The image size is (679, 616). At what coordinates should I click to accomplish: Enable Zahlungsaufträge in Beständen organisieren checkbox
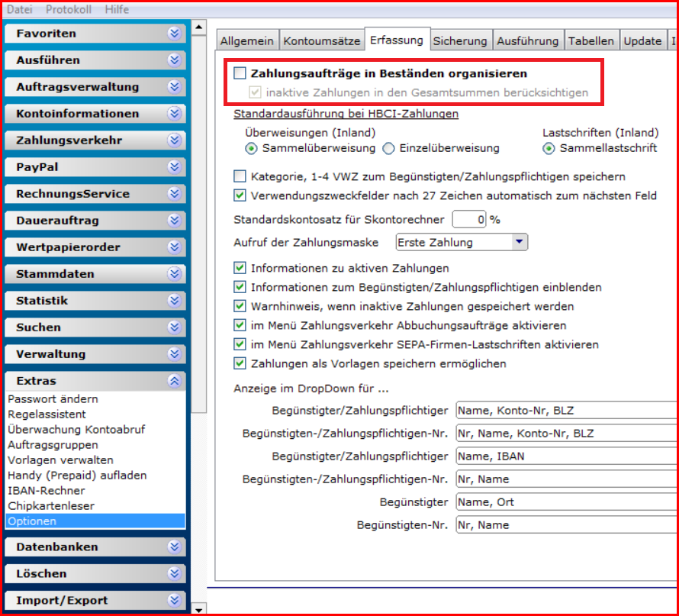coord(240,73)
